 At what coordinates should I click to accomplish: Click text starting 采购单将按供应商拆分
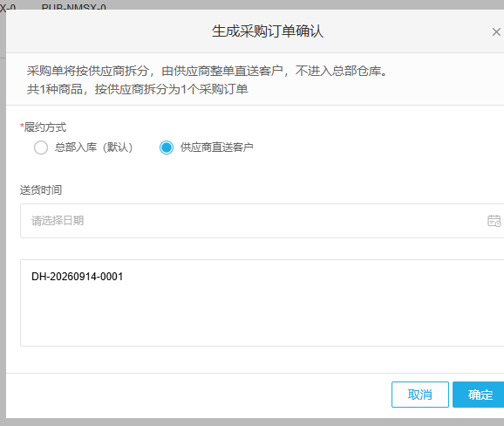pyautogui.click(x=208, y=71)
